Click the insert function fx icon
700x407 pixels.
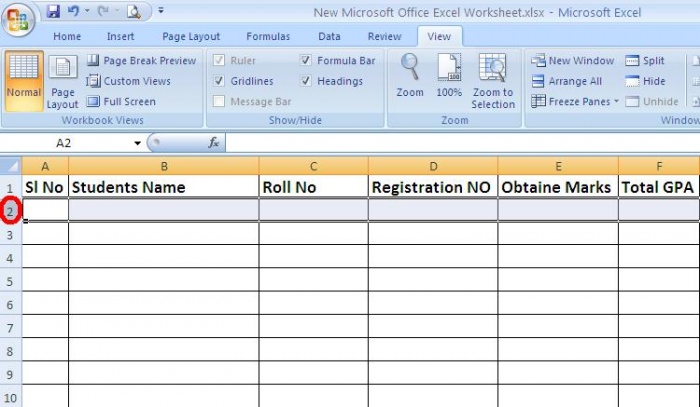tap(213, 143)
